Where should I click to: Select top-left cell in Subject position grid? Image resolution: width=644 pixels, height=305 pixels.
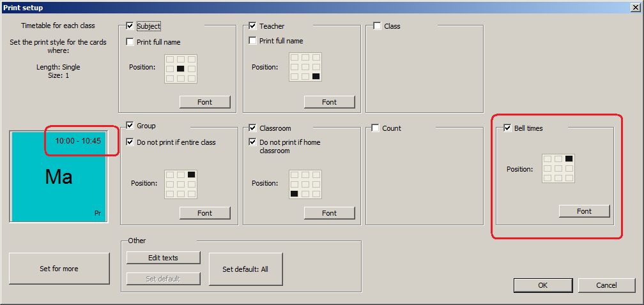(170, 59)
